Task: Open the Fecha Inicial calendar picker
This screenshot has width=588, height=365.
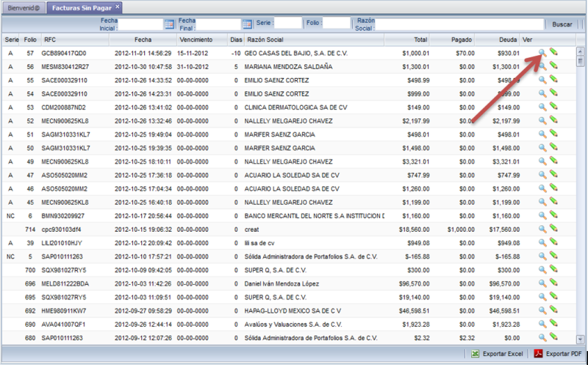Action: (169, 24)
